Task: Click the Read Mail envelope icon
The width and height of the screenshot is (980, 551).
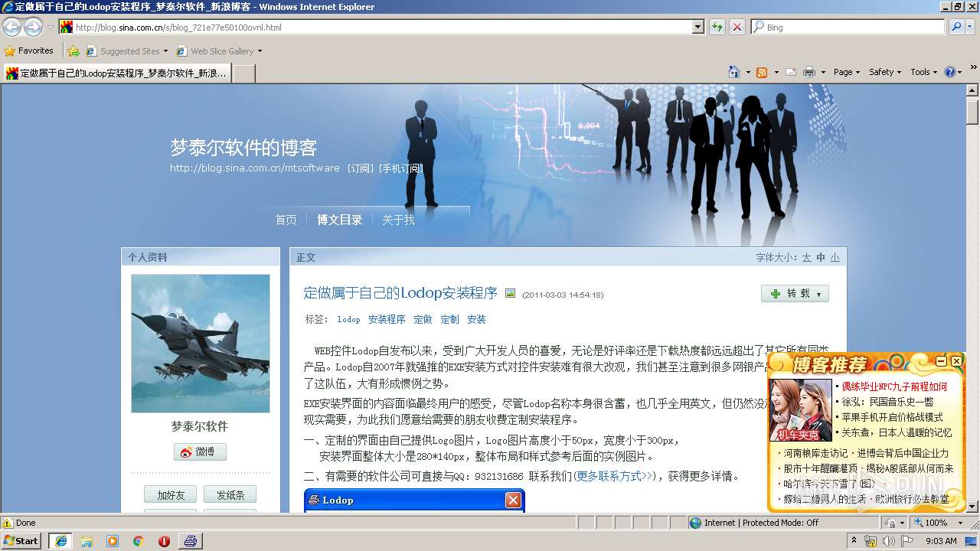Action: (789, 72)
